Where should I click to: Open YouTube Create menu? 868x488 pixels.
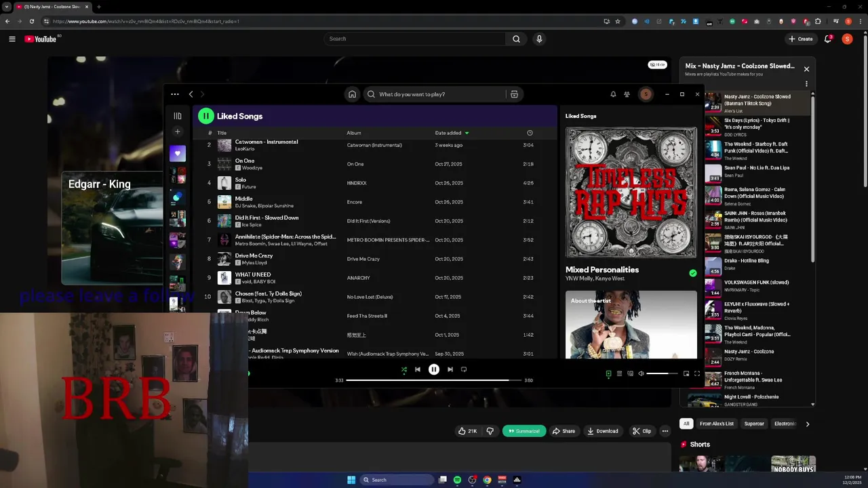click(800, 39)
